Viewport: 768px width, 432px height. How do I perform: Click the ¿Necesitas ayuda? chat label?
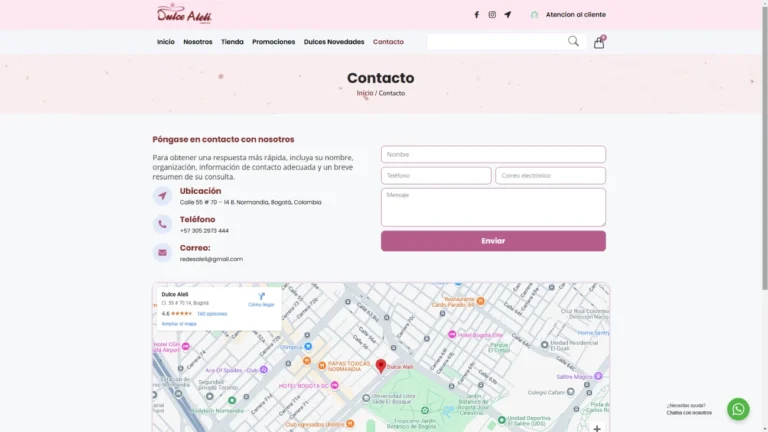click(x=686, y=406)
